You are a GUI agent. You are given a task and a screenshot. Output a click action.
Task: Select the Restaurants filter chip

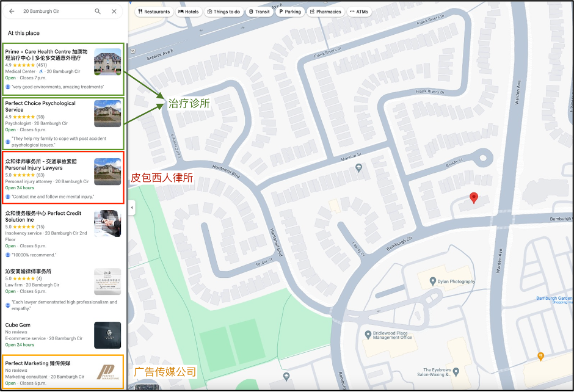tap(154, 12)
